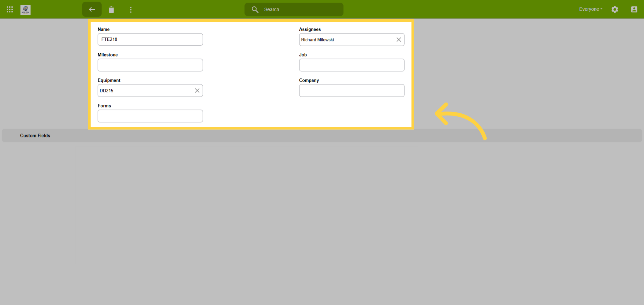
Task: Focus the Search box
Action: [x=294, y=9]
